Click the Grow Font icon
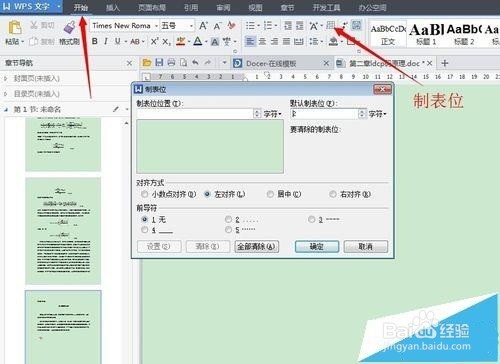Screen dimensions: 500x364 click(203, 26)
